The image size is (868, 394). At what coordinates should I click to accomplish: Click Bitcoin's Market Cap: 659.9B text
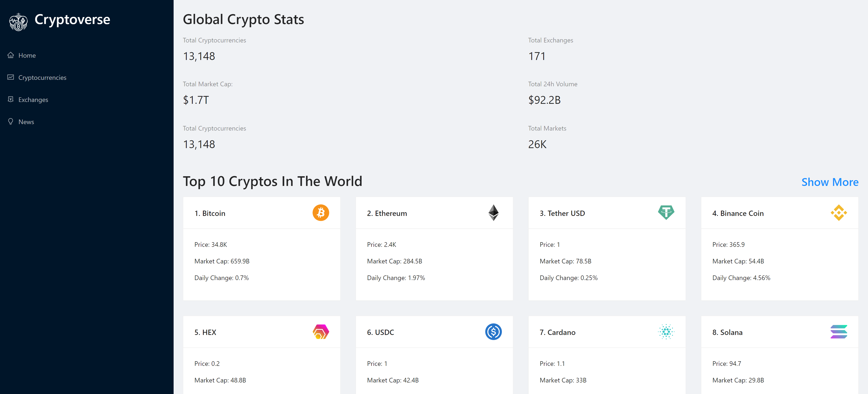(x=222, y=261)
